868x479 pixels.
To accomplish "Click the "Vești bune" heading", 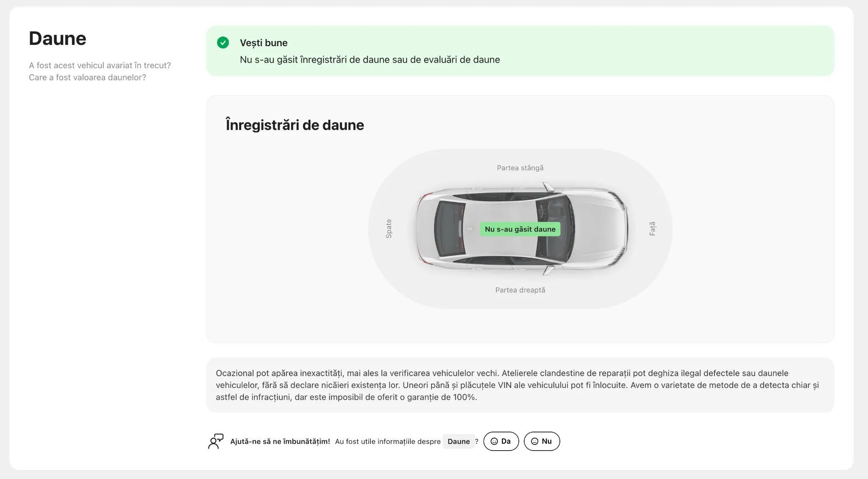I will [x=264, y=43].
